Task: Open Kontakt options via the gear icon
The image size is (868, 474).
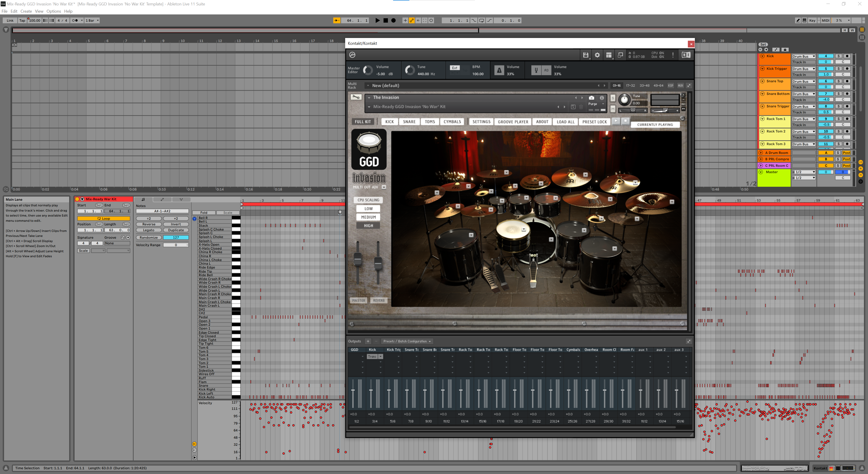Action: [x=597, y=55]
